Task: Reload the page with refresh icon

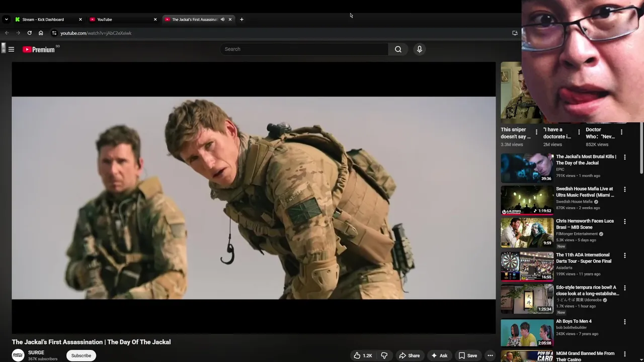Action: click(30, 33)
